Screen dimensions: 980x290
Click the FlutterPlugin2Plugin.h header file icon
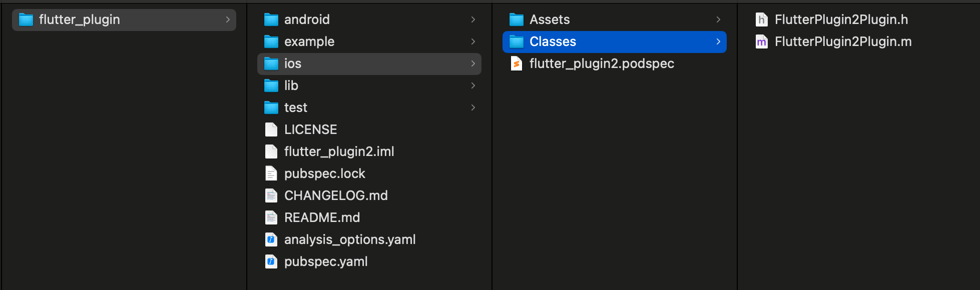pos(761,19)
